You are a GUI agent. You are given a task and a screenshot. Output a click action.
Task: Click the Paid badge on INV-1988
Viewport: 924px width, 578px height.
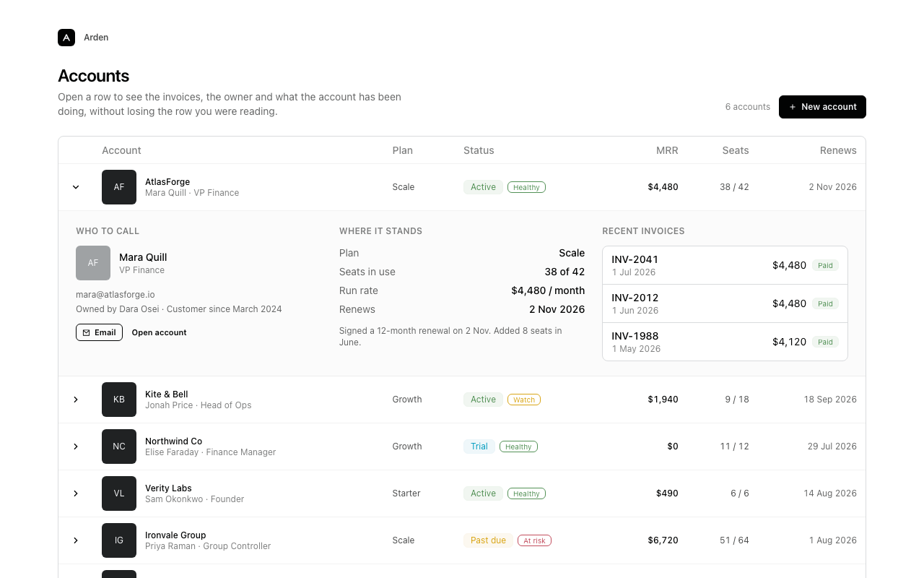click(825, 342)
